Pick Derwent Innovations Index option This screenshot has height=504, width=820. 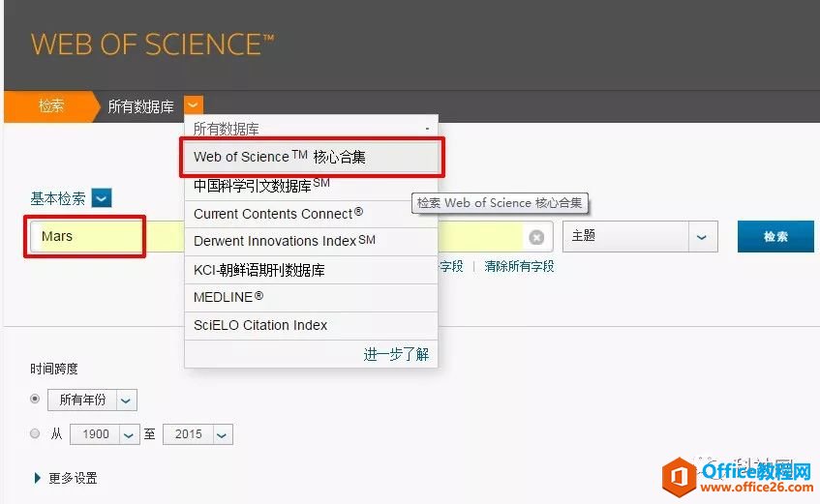tap(311, 242)
